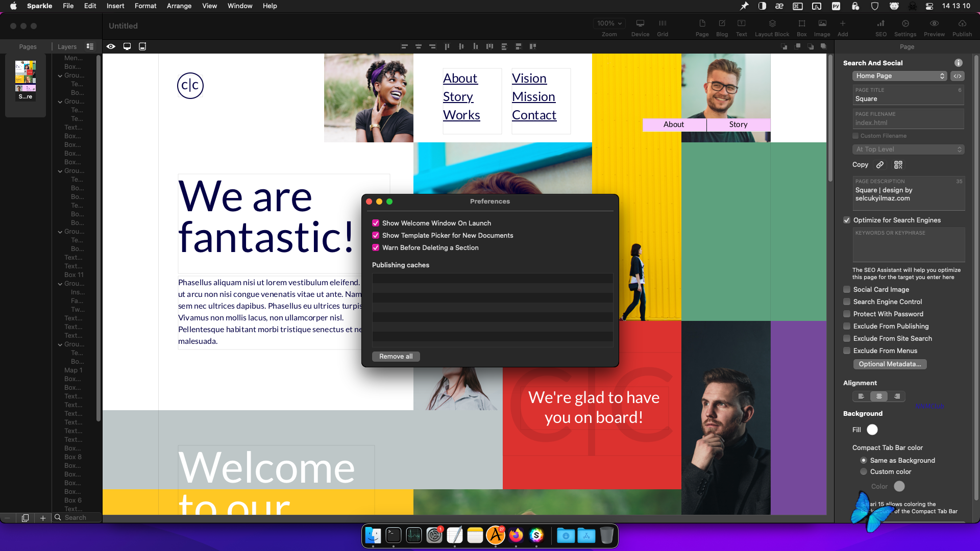This screenshot has height=551, width=980.
Task: Click the align horizontal centers icon
Action: [x=419, y=46]
